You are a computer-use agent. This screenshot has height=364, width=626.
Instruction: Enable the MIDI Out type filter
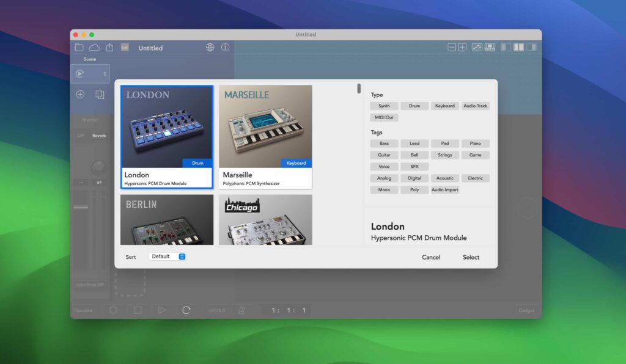coord(384,117)
